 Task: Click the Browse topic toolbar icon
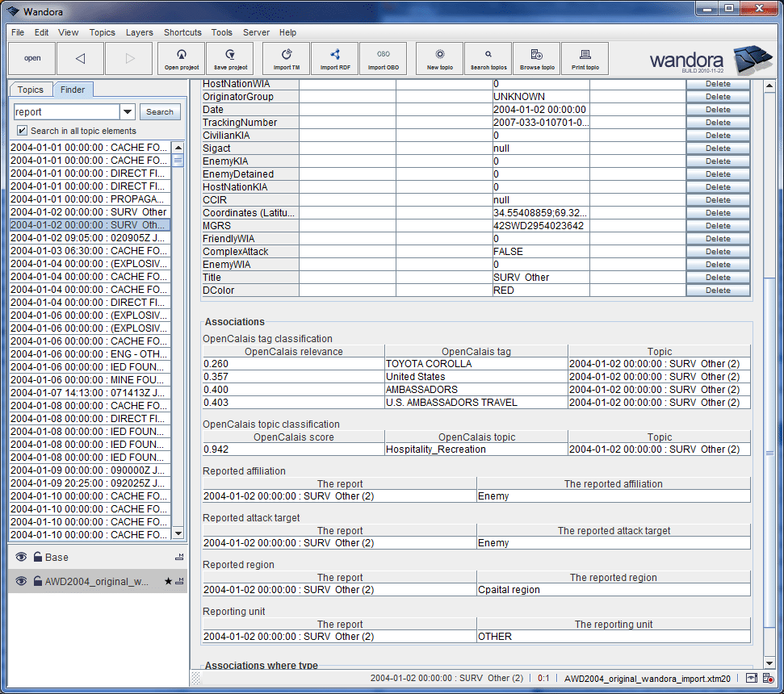tap(536, 58)
